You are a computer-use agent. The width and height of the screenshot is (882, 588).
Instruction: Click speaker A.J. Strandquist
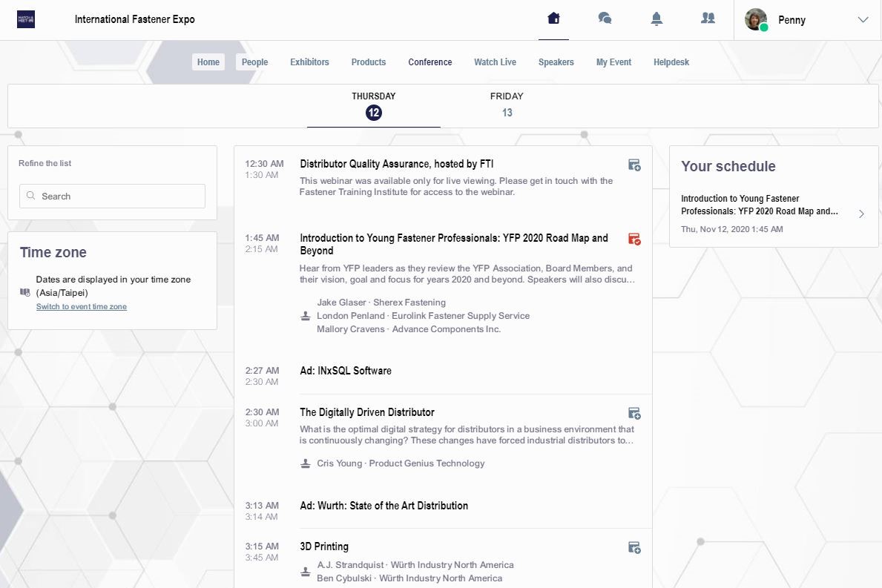[415, 565]
